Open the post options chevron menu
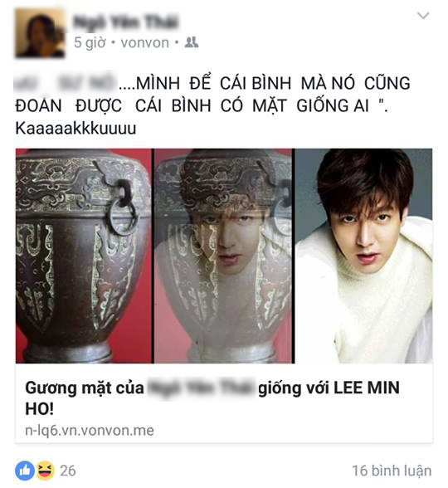The image size is (448, 488). 423,15
